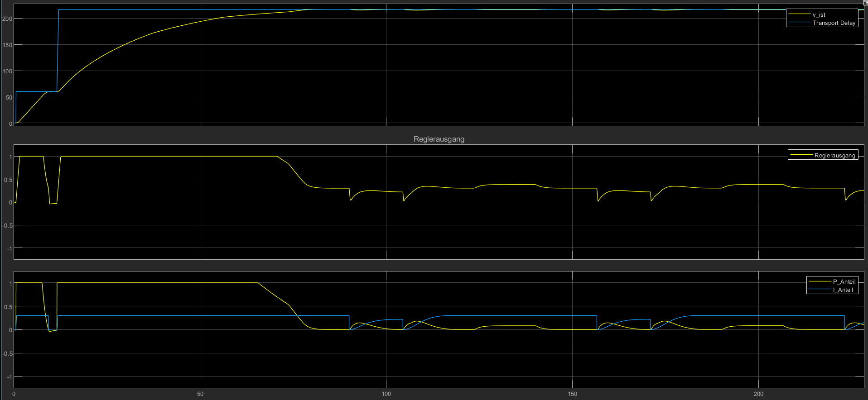Select the 200 y-axis label of top plot

click(x=7, y=19)
